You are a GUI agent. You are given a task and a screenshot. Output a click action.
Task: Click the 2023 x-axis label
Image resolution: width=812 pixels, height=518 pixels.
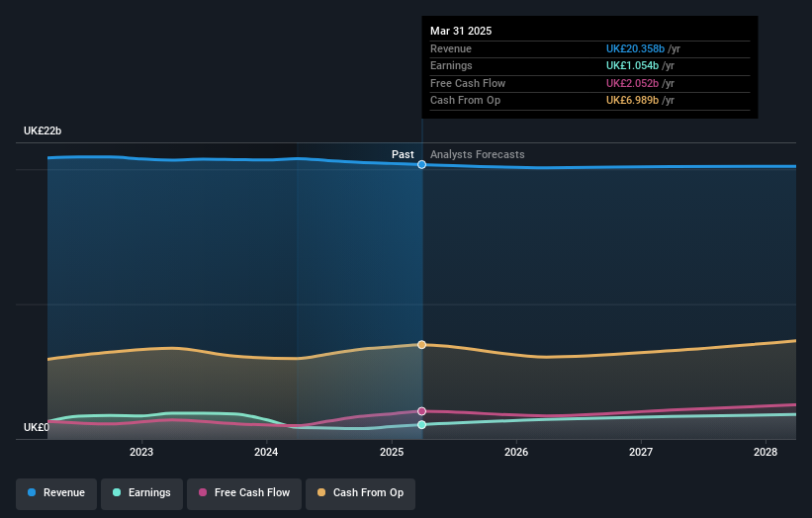click(141, 452)
